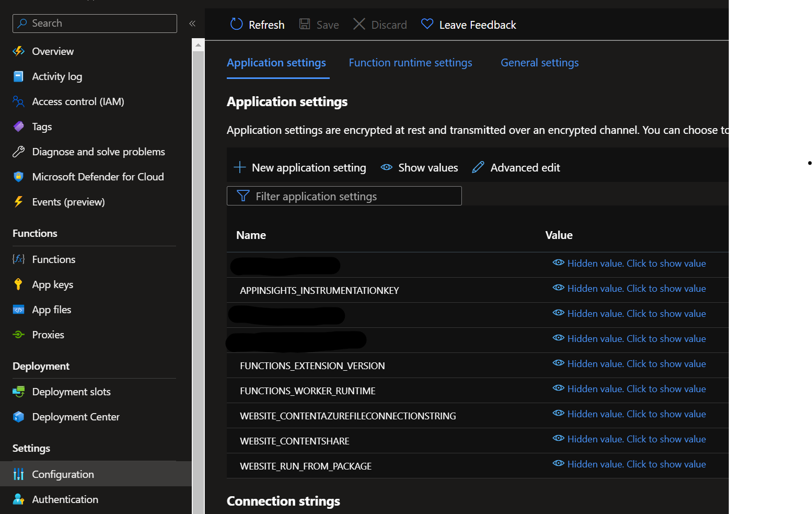Open Authentication in the sidebar
812x514 pixels.
(65, 499)
